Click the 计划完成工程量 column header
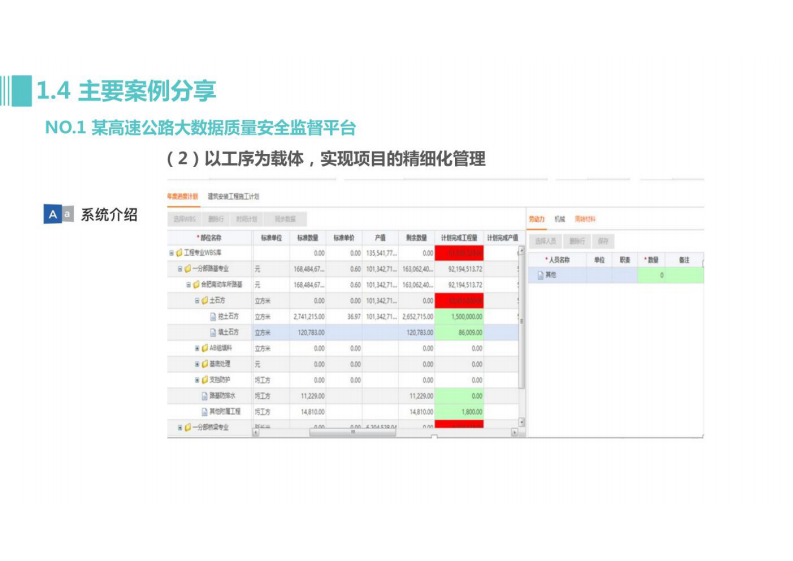The image size is (793, 561). 459,238
